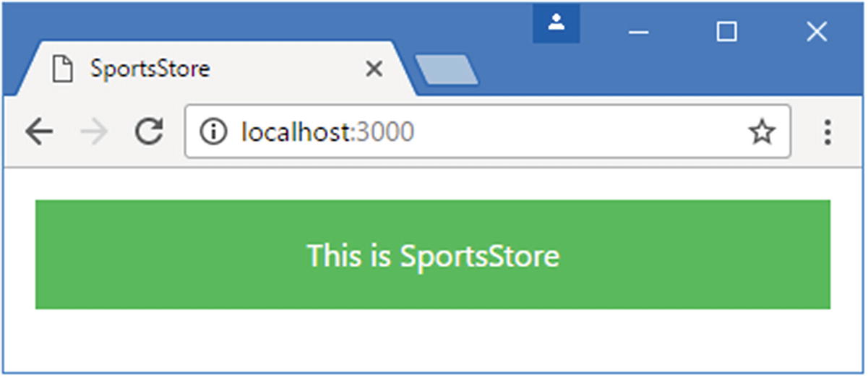Close the browser window

pyautogui.click(x=817, y=32)
